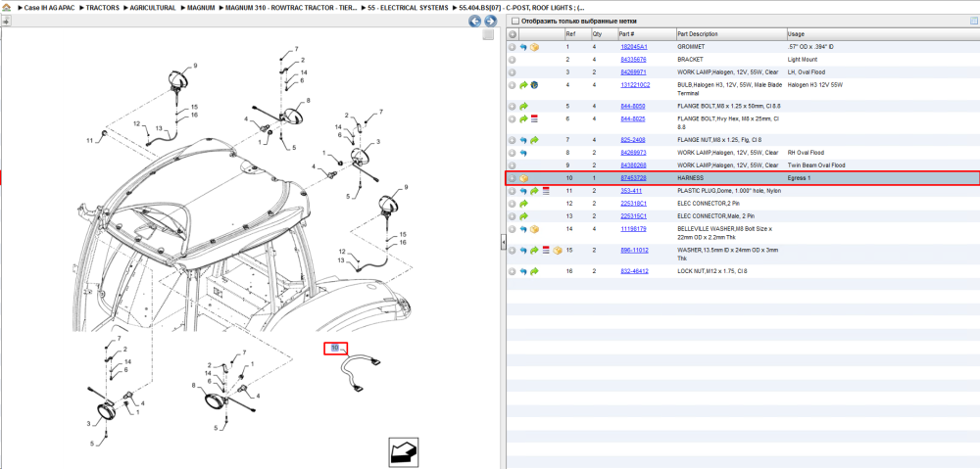
Task: Toggle the gray circle marker for BRACKET row
Action: click(512, 60)
